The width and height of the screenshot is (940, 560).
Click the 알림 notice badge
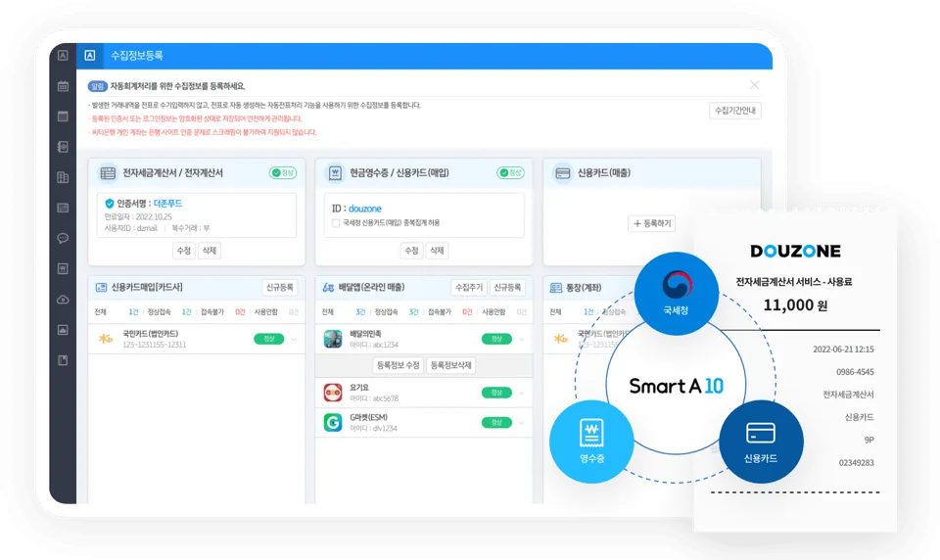pyautogui.click(x=97, y=86)
